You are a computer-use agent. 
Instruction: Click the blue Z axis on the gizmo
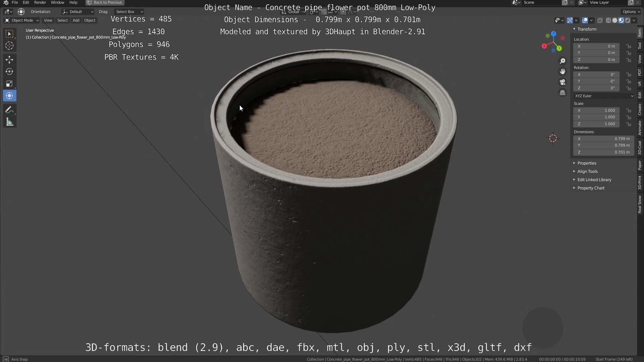point(553,34)
